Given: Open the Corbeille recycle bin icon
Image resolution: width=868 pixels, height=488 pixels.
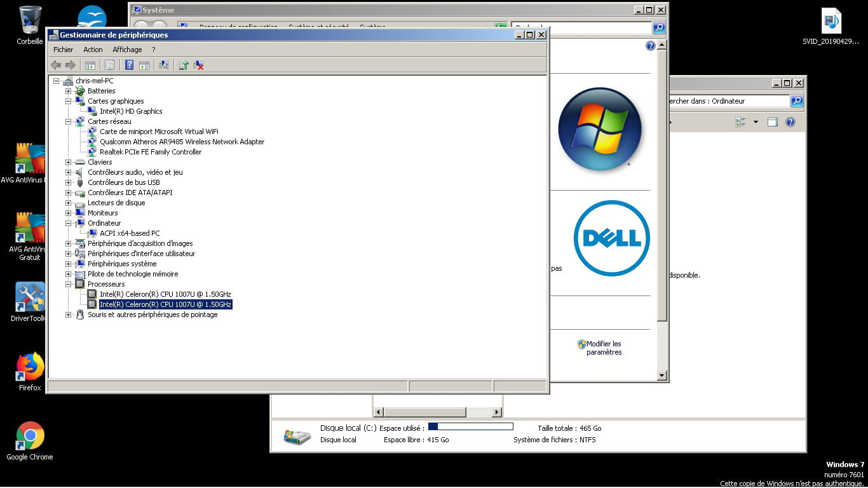Looking at the screenshot, I should (x=29, y=20).
